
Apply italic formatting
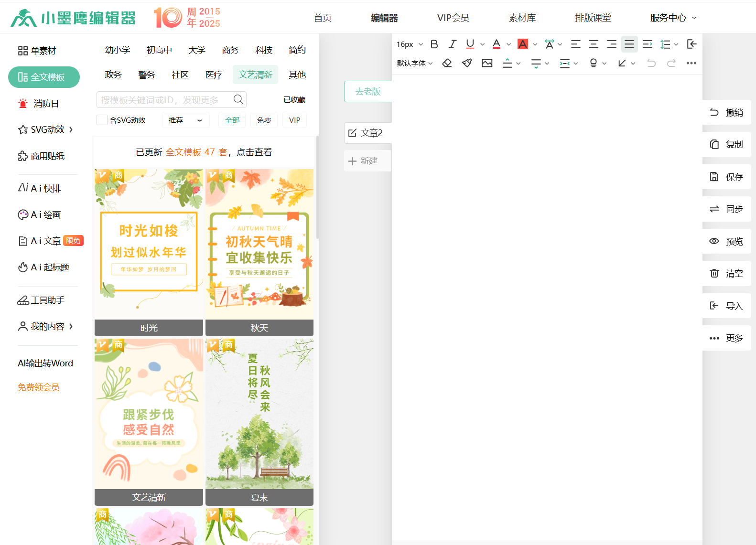452,44
